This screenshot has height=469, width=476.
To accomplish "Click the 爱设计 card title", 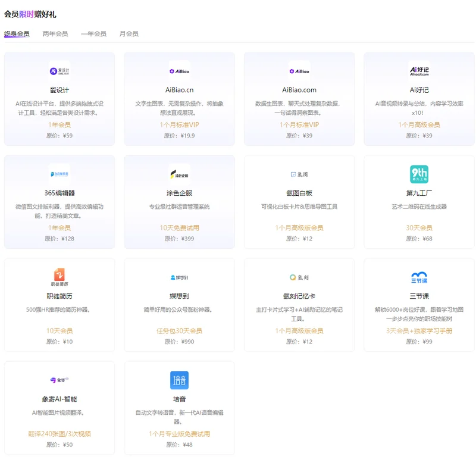I will [x=59, y=90].
